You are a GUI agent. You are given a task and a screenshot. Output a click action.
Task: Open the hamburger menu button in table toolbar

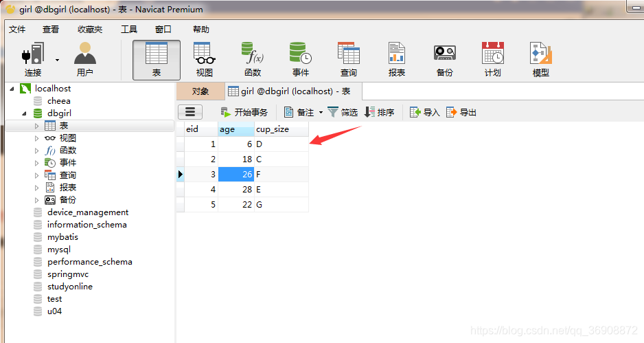click(189, 112)
